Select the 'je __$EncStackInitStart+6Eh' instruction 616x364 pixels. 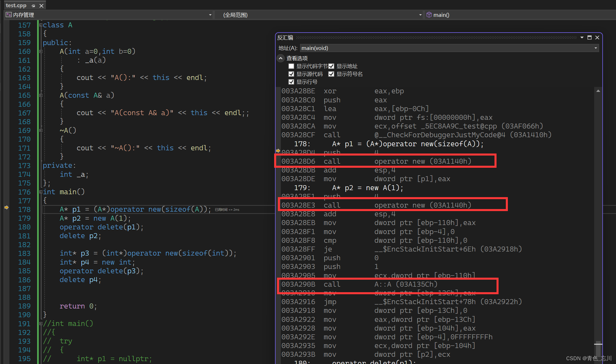point(401,249)
